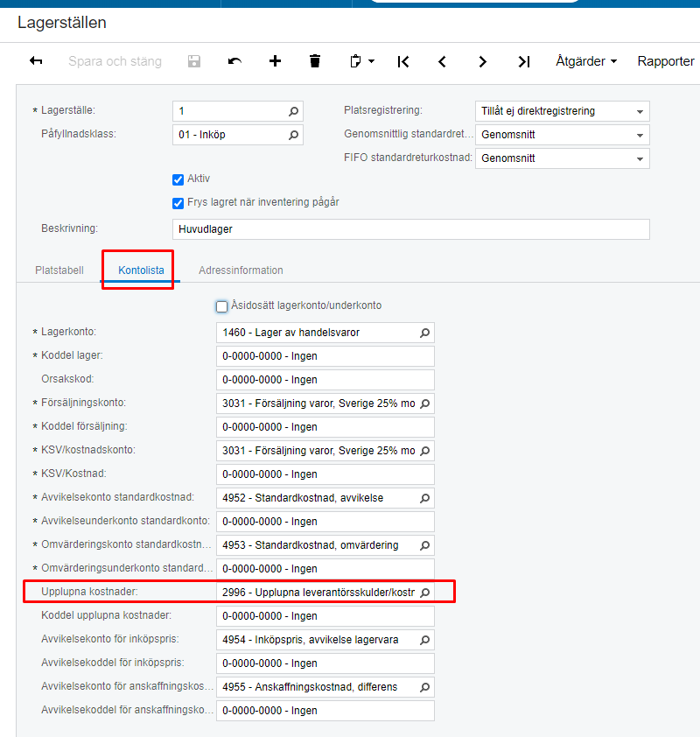Screen dimensions: 700x737
Task: Click the back navigation arrow
Action: tap(34, 61)
